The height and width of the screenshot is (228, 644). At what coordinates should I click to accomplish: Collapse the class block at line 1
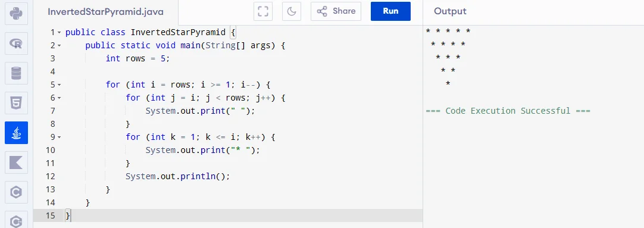[x=59, y=33]
